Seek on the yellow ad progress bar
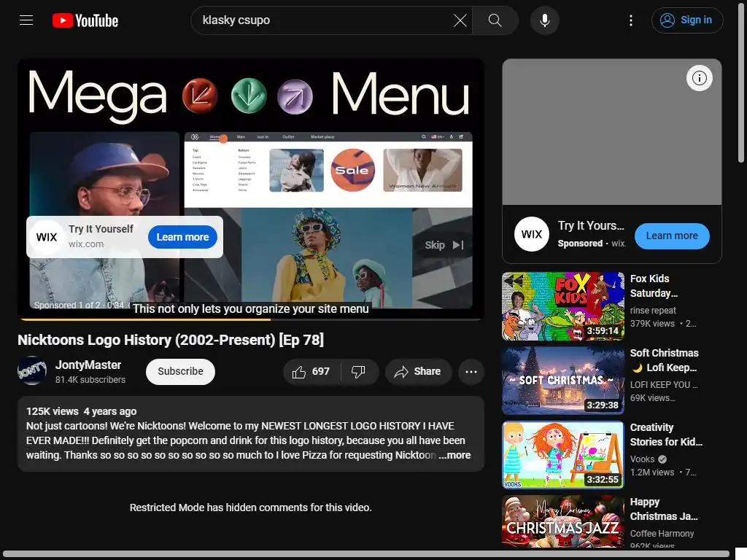This screenshot has width=747, height=560. (x=251, y=319)
